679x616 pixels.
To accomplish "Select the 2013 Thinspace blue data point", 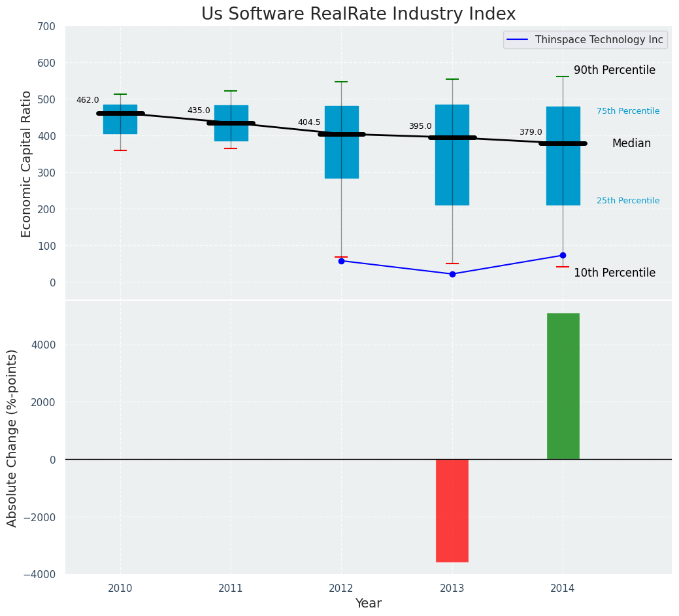I will [x=452, y=274].
